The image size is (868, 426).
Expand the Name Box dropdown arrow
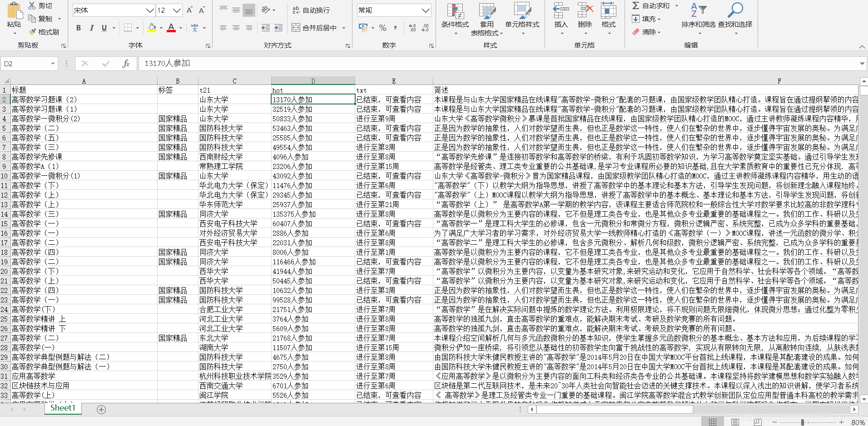[53, 64]
